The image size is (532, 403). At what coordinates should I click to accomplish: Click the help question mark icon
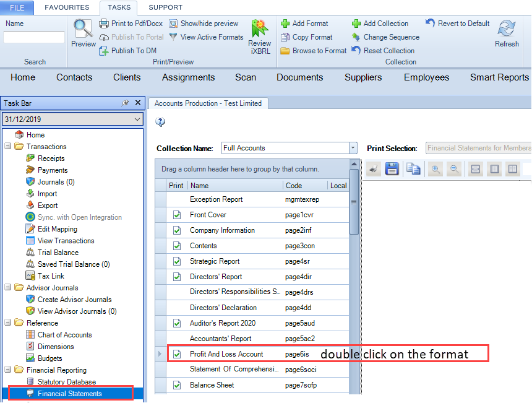point(160,121)
